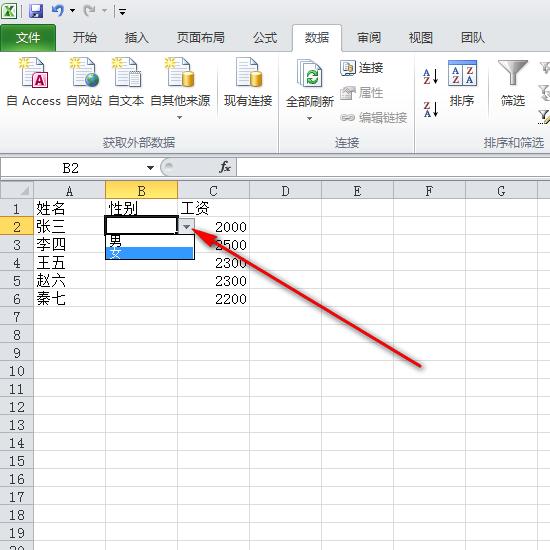Sort descending Z to A icon
The height and width of the screenshot is (550, 550).
[x=431, y=109]
